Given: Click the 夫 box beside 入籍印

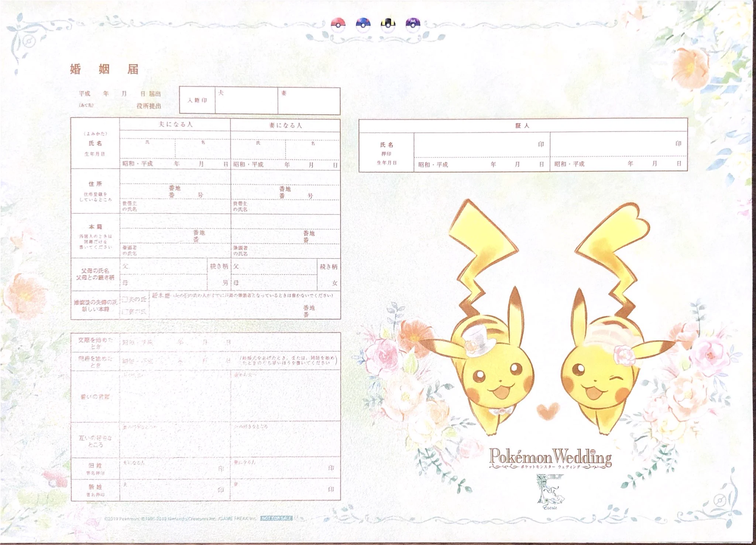Looking at the screenshot, I should 247,100.
